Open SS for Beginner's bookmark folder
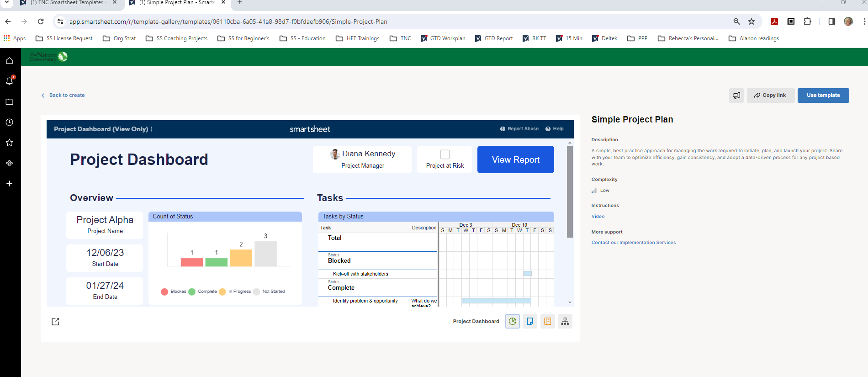Viewport: 868px width, 377px height. 243,38
